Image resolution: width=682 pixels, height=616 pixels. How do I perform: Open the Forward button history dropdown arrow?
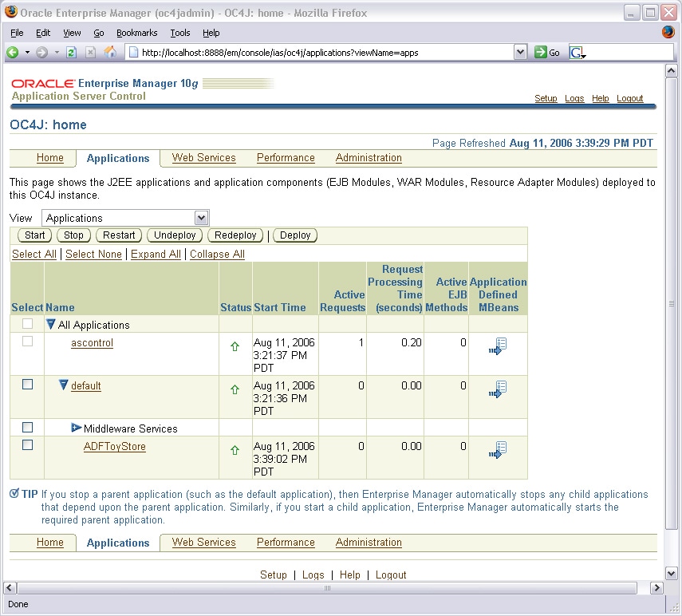point(57,53)
